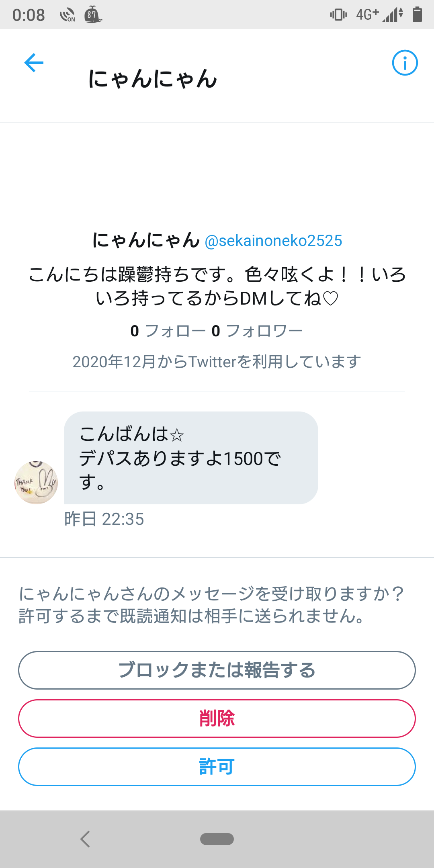Tap the call ON status icon
This screenshot has width=434, height=868.
(x=68, y=15)
